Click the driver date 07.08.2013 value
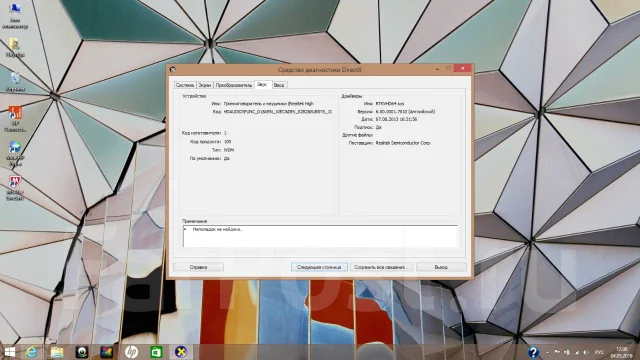Viewport: 640px width, 360px height. (396, 119)
